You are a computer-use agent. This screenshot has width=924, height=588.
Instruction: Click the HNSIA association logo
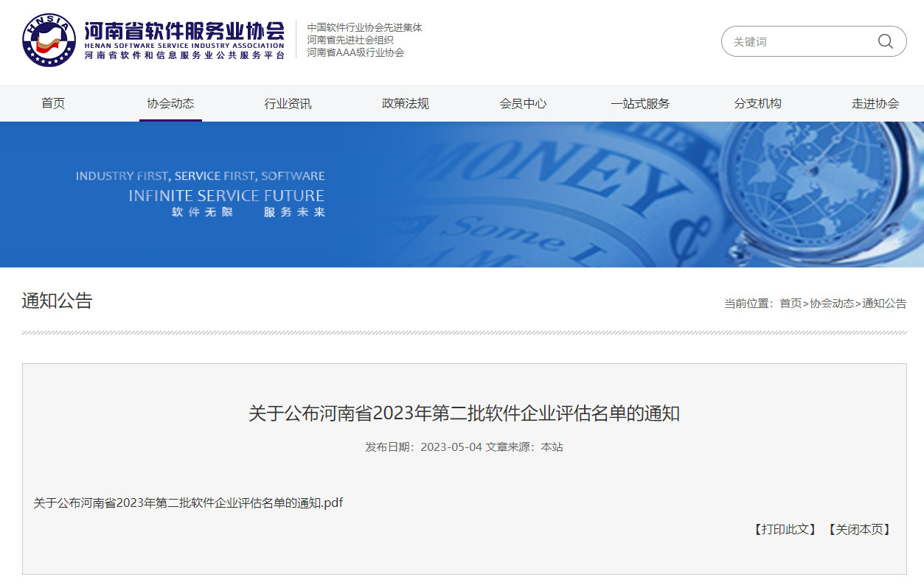tap(49, 41)
